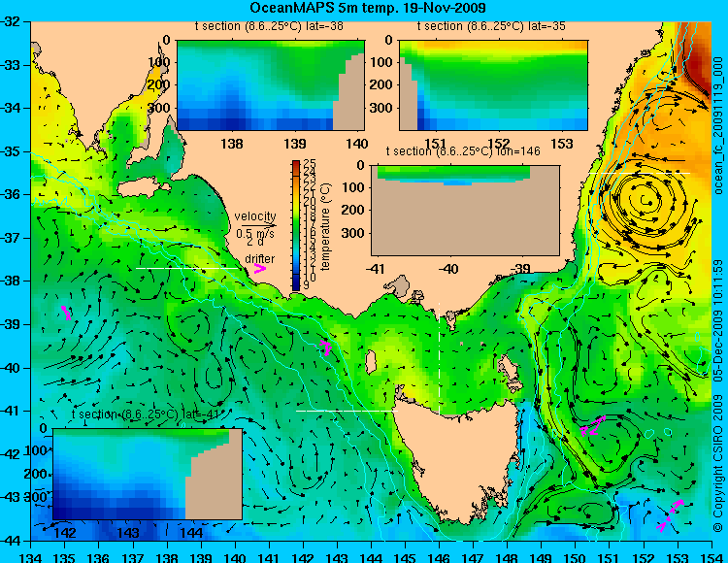Screen dimensions: 728x563
Task: Click the '25' value atop the color bar
Action: click(x=310, y=164)
